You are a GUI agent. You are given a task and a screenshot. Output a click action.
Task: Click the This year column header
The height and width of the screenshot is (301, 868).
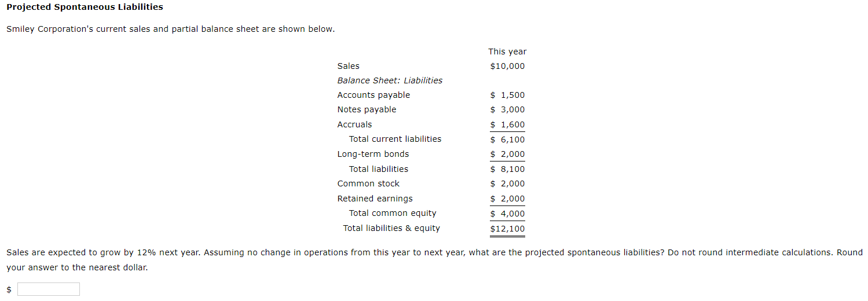[x=507, y=52]
